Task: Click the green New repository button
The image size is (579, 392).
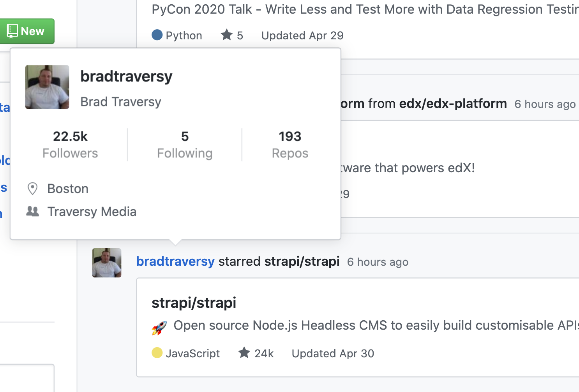Action: point(26,31)
